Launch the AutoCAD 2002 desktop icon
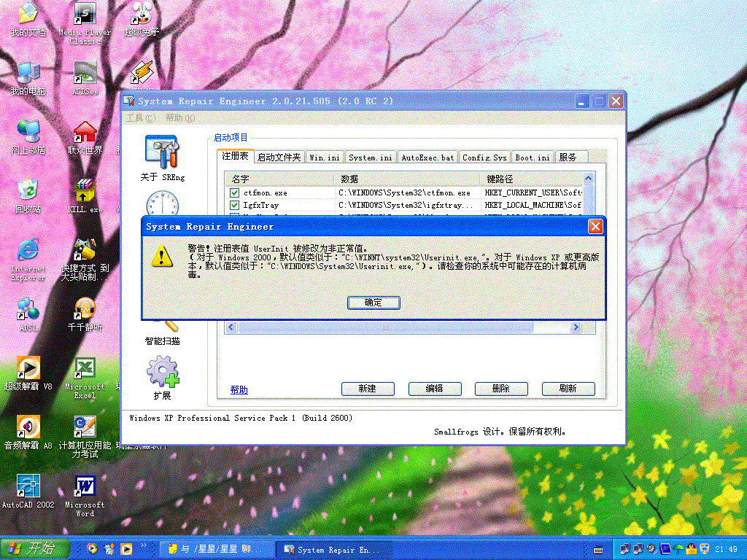The width and height of the screenshot is (747, 560). coord(28,492)
